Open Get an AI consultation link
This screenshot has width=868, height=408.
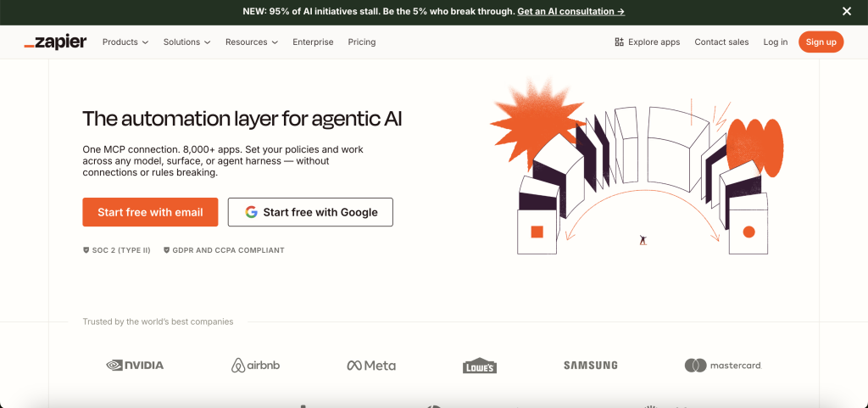click(x=570, y=11)
